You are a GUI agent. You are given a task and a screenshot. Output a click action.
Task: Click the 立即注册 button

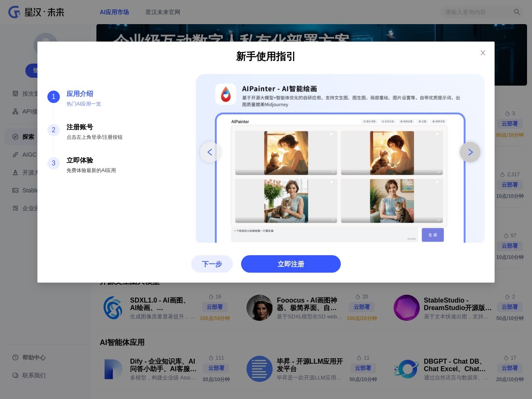tap(291, 264)
